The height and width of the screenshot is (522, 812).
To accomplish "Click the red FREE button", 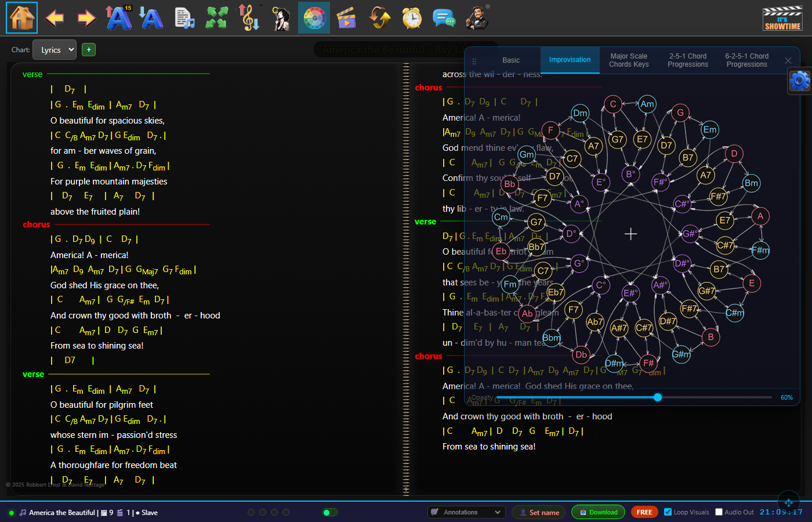I will click(x=644, y=512).
